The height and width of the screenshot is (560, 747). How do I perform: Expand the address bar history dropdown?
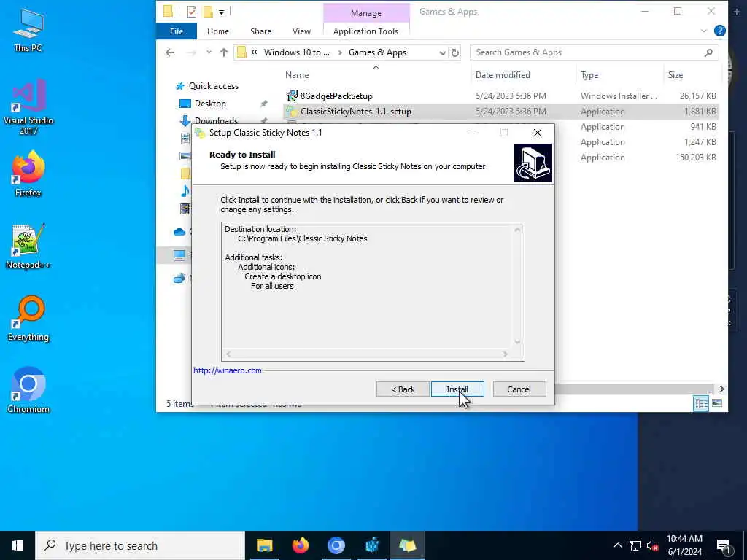(443, 52)
